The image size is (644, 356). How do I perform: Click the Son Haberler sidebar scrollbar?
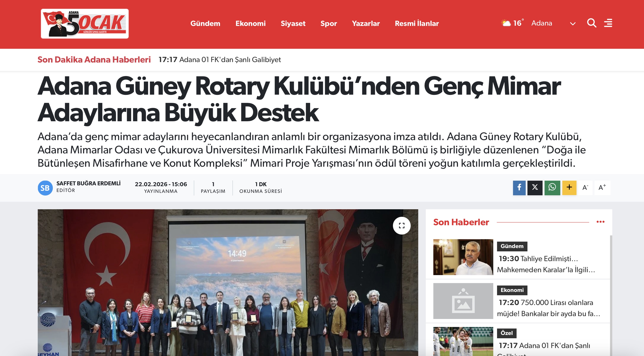pyautogui.click(x=611, y=287)
